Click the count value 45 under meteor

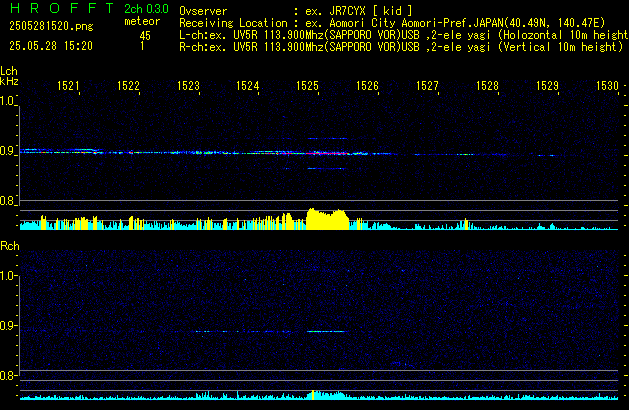[x=145, y=36]
